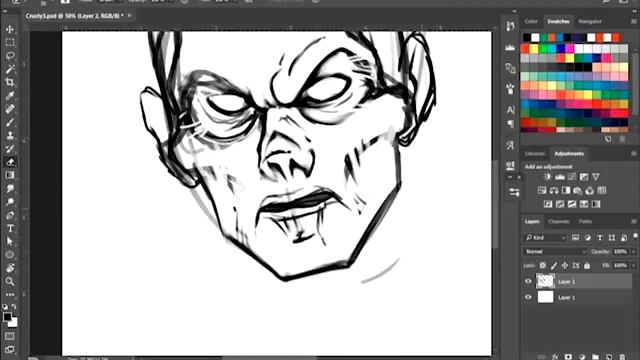Set the background color swatch
This screenshot has width=640, height=360.
coord(13,322)
